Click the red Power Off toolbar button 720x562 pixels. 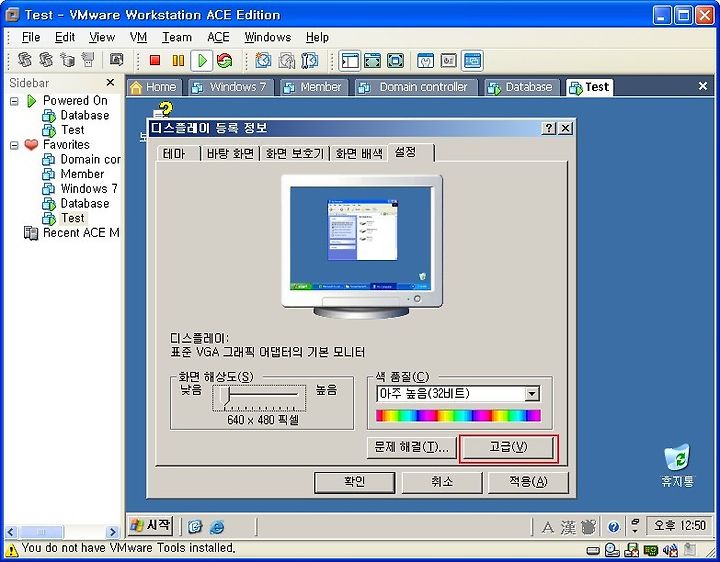[x=155, y=60]
